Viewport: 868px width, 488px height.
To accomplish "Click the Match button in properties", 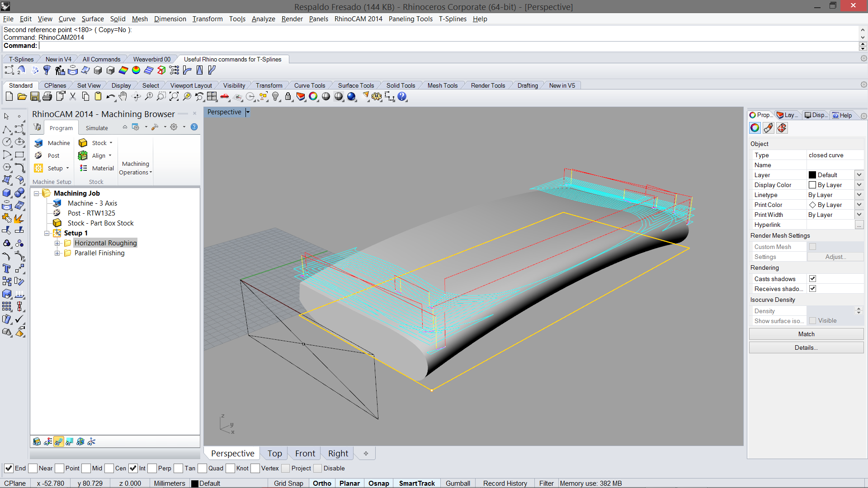I will [x=806, y=334].
